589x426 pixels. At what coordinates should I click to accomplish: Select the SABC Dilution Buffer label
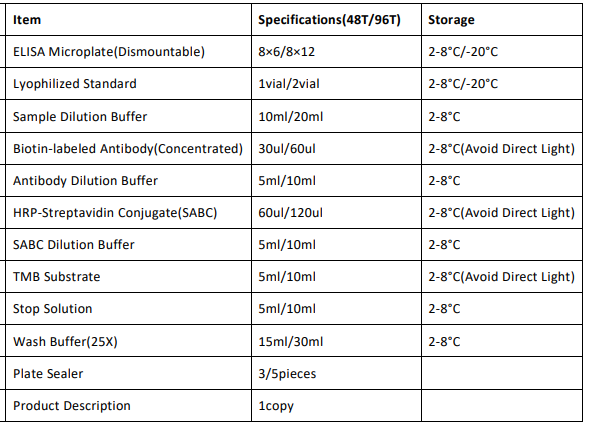point(74,245)
